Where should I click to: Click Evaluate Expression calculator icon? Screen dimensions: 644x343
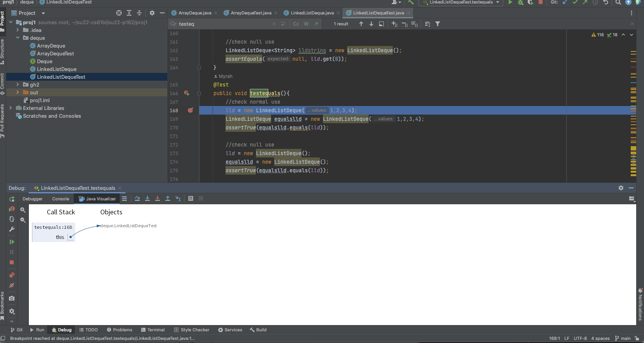coord(191,199)
